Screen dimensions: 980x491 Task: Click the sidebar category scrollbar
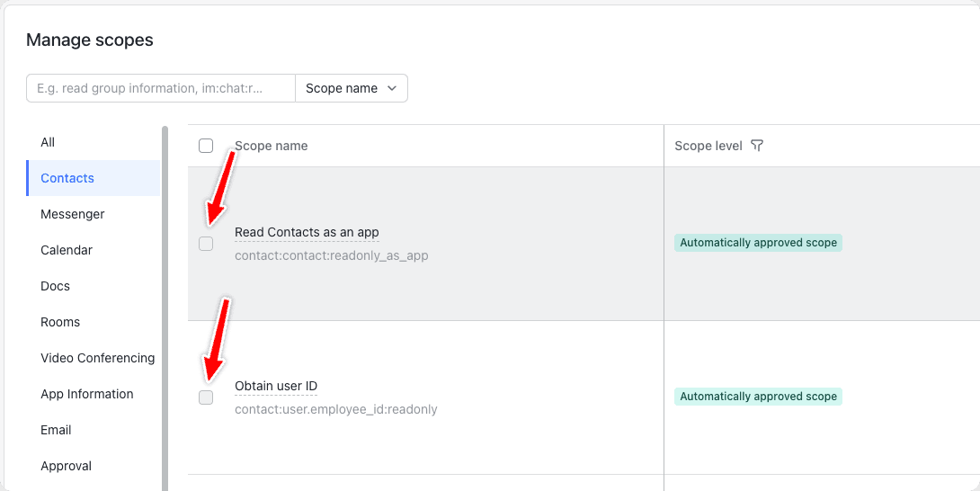point(165,306)
